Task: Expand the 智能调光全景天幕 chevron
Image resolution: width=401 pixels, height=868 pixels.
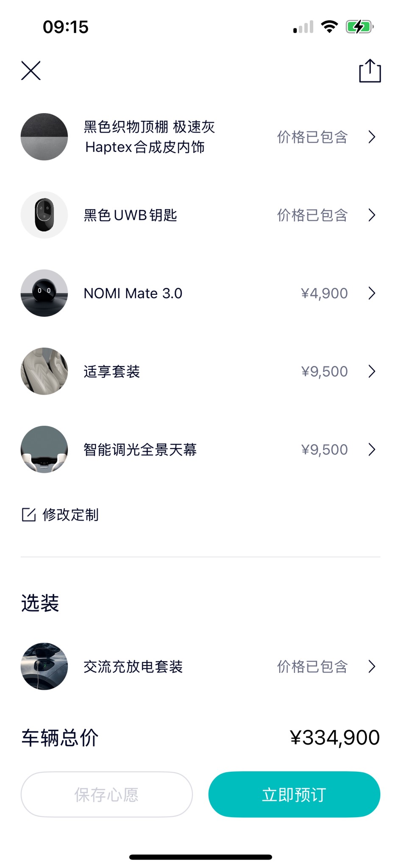Action: click(372, 449)
